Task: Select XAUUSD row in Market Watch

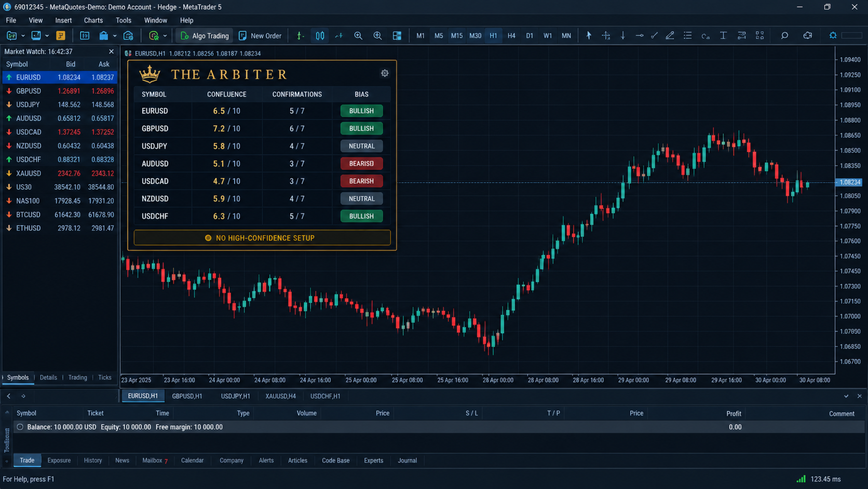Action: (60, 174)
